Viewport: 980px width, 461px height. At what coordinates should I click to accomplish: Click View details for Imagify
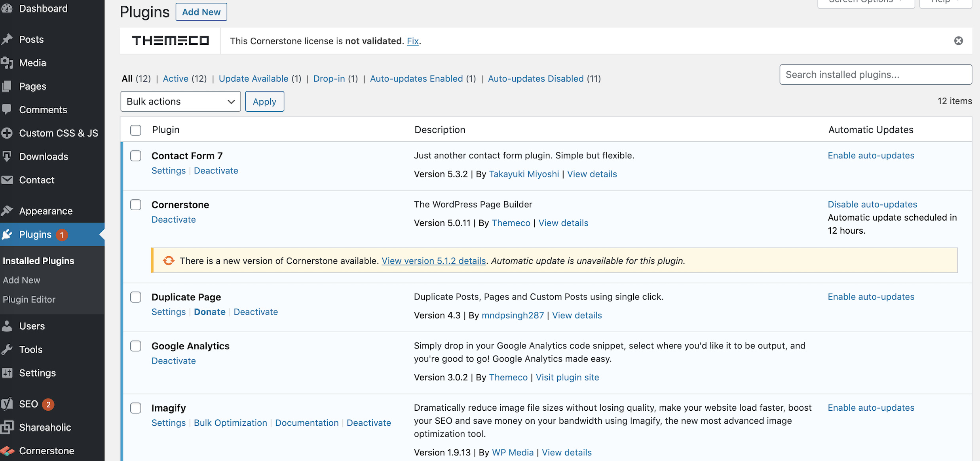click(567, 452)
